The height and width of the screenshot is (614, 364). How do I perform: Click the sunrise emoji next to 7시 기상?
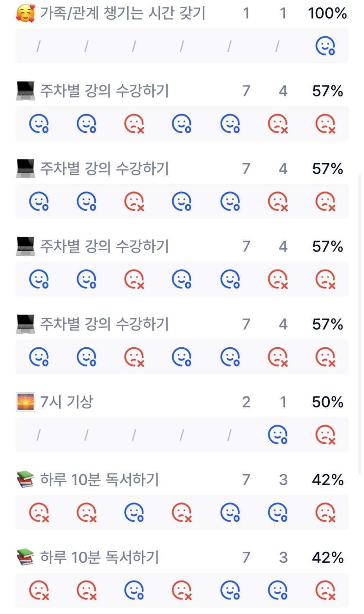click(25, 402)
